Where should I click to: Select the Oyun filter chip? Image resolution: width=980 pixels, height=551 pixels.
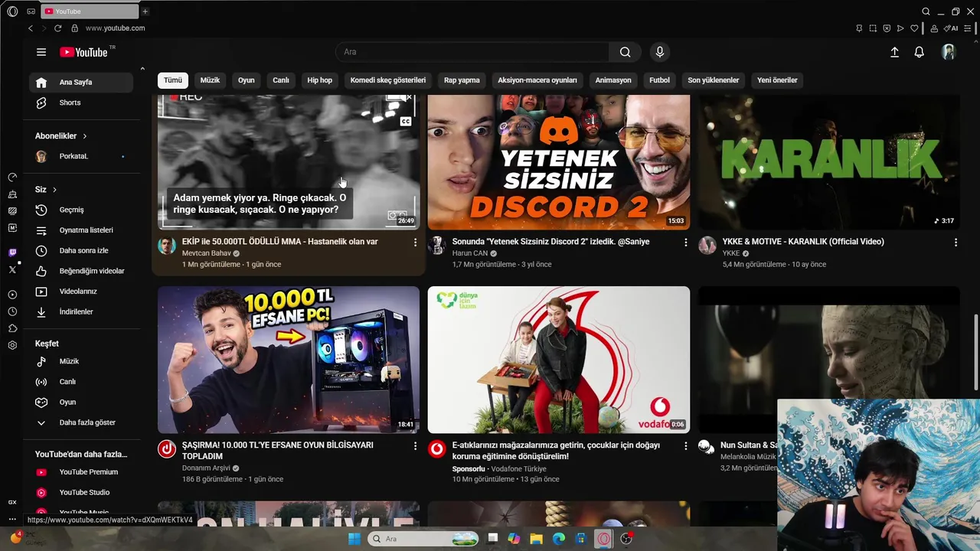pos(246,80)
